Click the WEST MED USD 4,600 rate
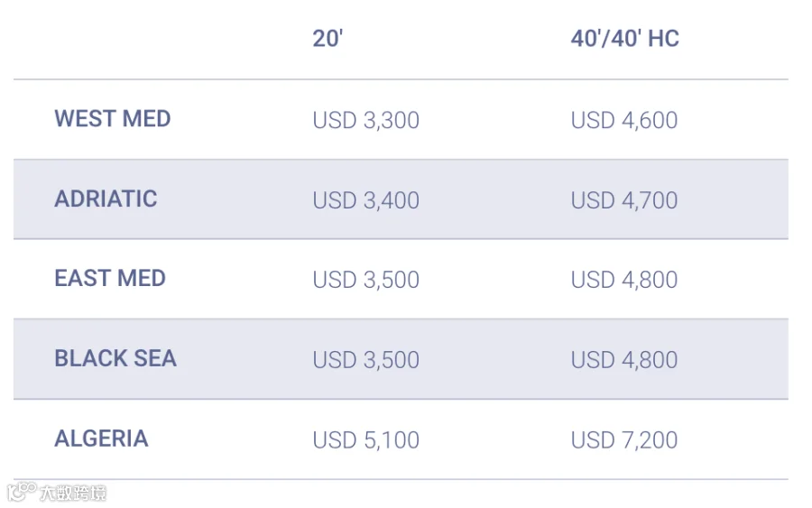This screenshot has width=812, height=508. 624,120
